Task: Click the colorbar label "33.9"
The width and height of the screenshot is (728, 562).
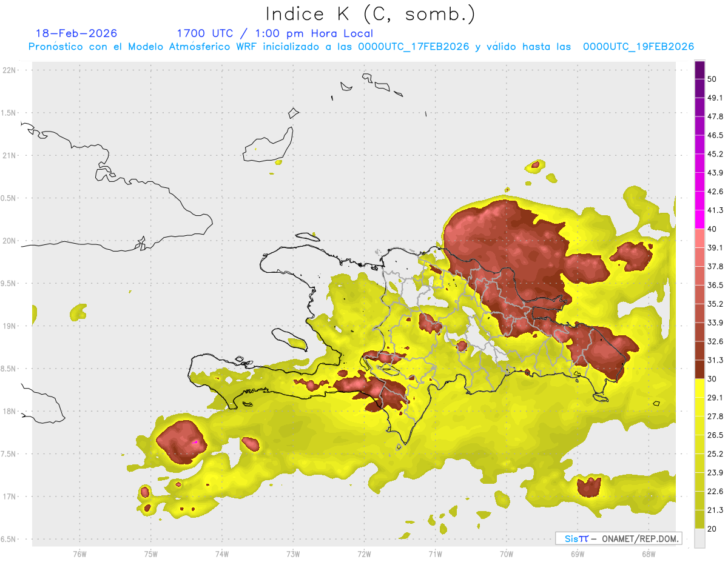Action: 715,323
